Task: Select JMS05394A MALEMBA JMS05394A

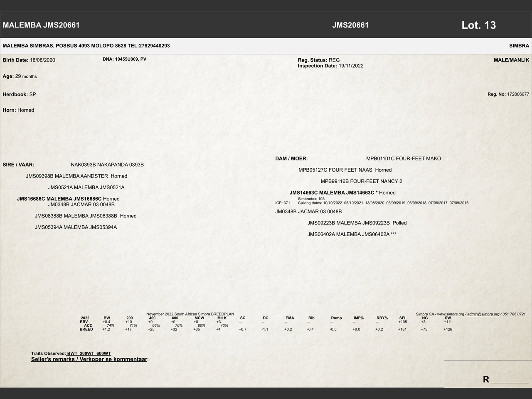Action: pos(76,227)
